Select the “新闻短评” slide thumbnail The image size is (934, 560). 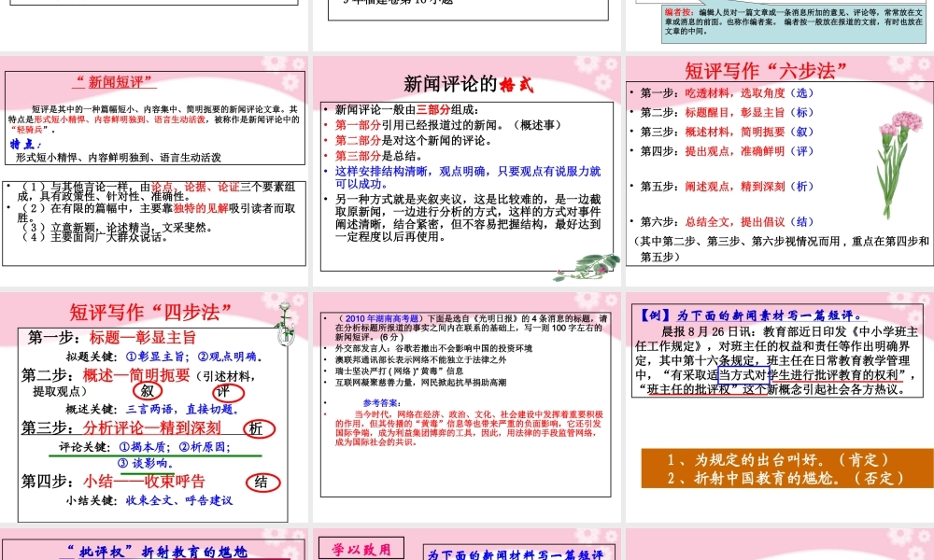tap(154, 171)
